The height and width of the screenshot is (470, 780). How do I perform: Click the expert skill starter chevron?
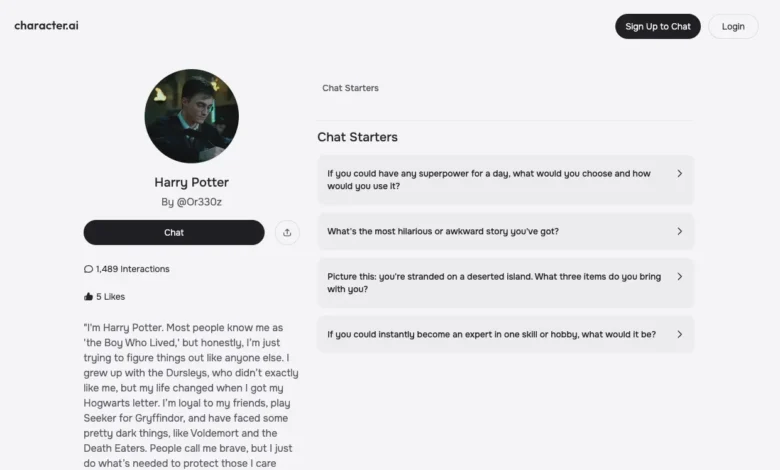click(679, 334)
